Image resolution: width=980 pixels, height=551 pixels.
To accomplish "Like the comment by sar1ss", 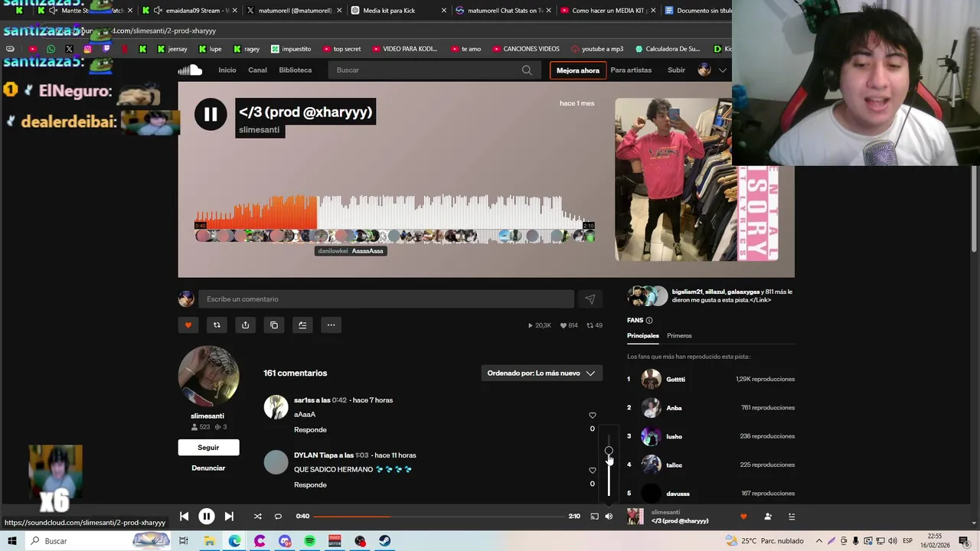I will tap(592, 416).
